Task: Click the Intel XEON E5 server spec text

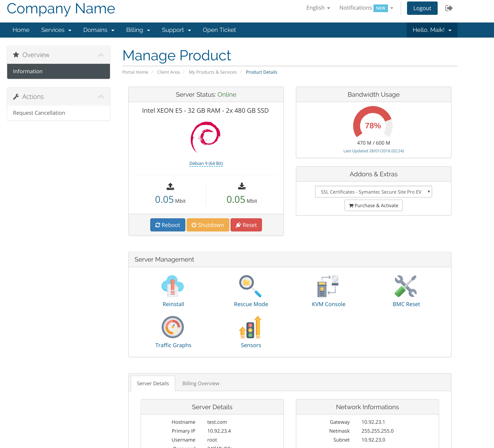Action: pyautogui.click(x=205, y=111)
